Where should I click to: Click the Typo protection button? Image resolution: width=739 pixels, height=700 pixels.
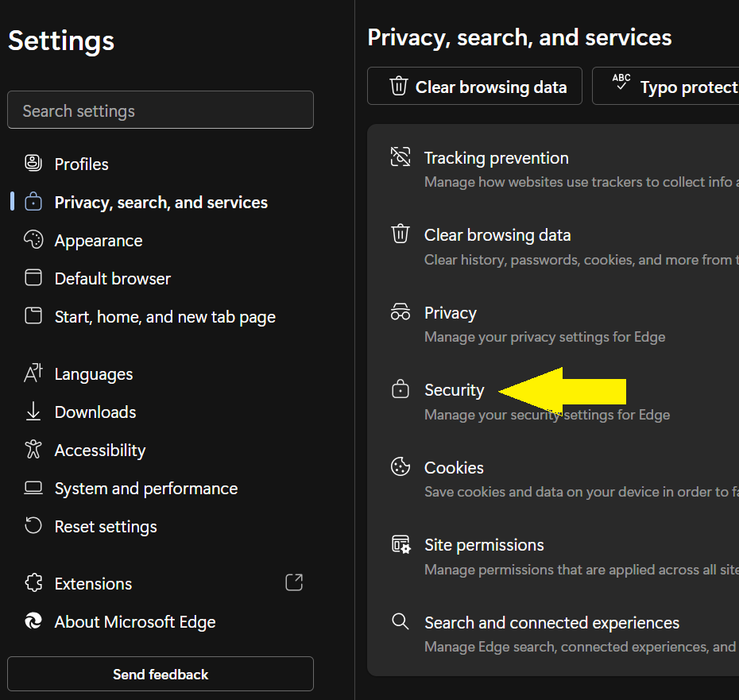665,86
